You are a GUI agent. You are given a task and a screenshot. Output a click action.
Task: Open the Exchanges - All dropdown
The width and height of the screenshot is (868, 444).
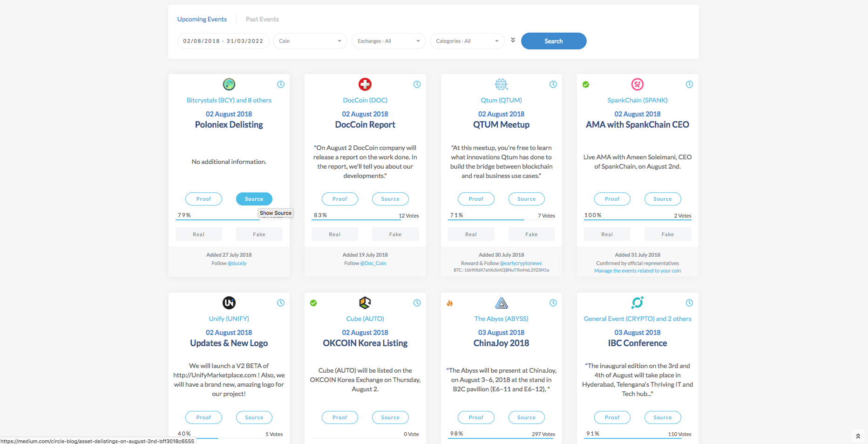point(389,41)
